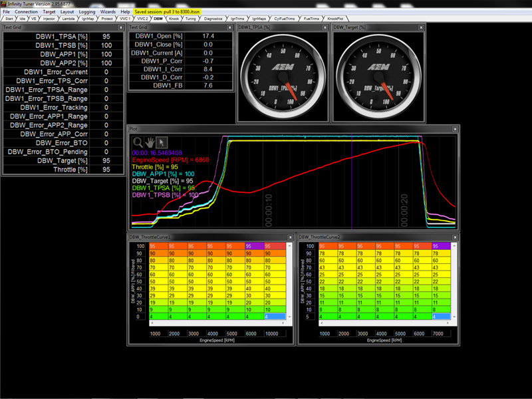The height and width of the screenshot is (399, 532).
Task: Close the DBW_Target [%] gauge panel
Action: [421, 27]
